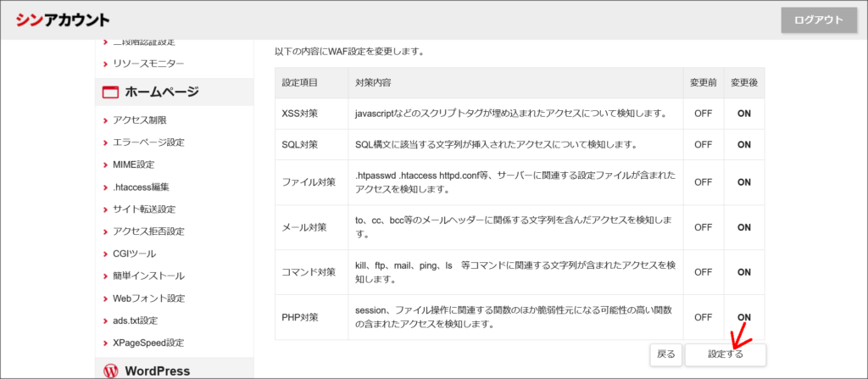Open リソースモニター in the sidebar
Image resolution: width=868 pixels, height=379 pixels.
(148, 64)
